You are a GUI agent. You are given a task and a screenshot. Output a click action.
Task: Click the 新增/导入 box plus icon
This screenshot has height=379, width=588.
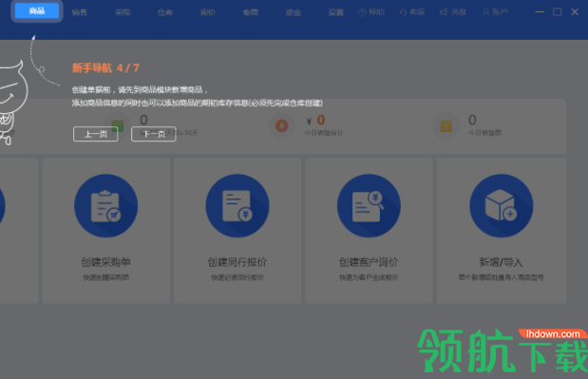click(502, 206)
